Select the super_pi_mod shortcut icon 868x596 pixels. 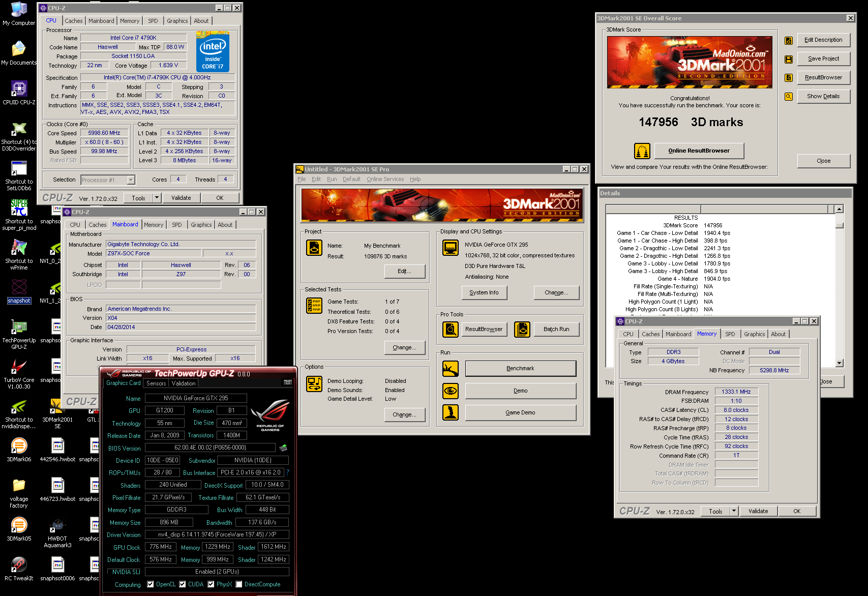[19, 215]
